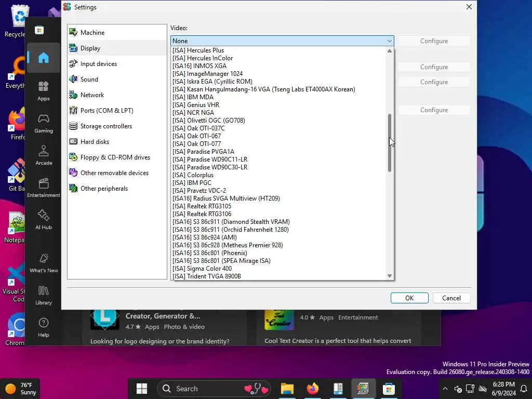Viewport: 532px width, 399px height.
Task: Open the Sound settings category
Action: coord(117,79)
